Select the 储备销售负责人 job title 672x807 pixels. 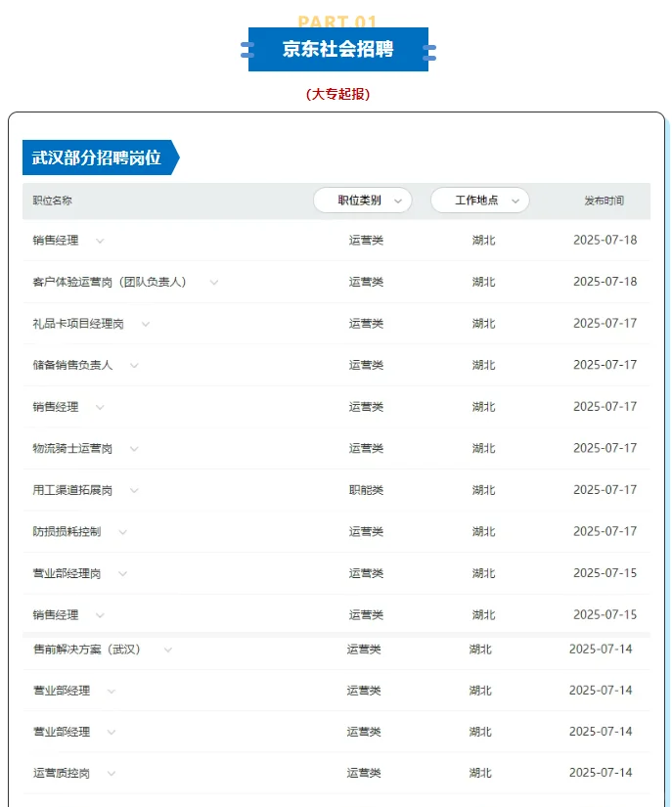[x=72, y=365]
